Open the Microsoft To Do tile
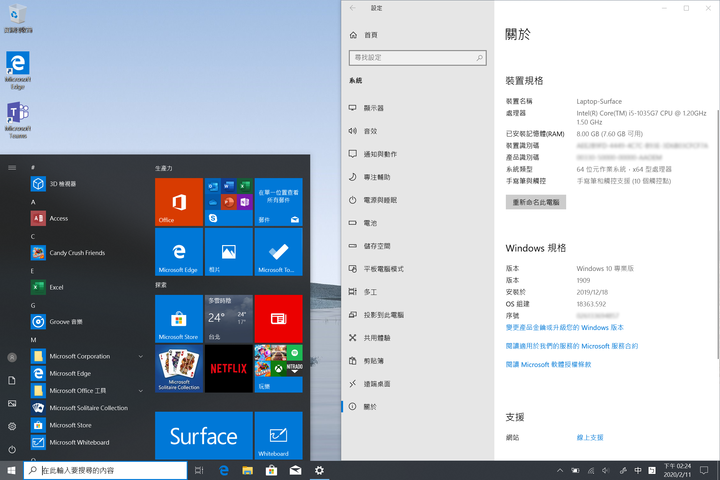 click(x=278, y=252)
